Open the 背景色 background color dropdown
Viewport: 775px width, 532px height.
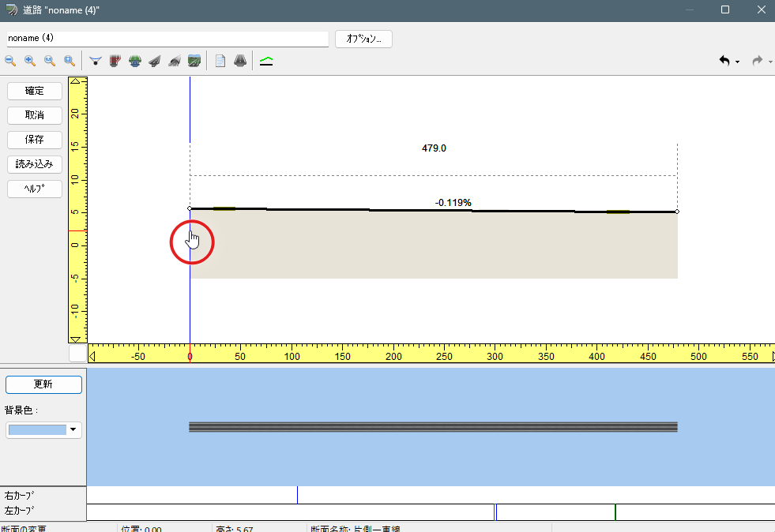point(43,429)
